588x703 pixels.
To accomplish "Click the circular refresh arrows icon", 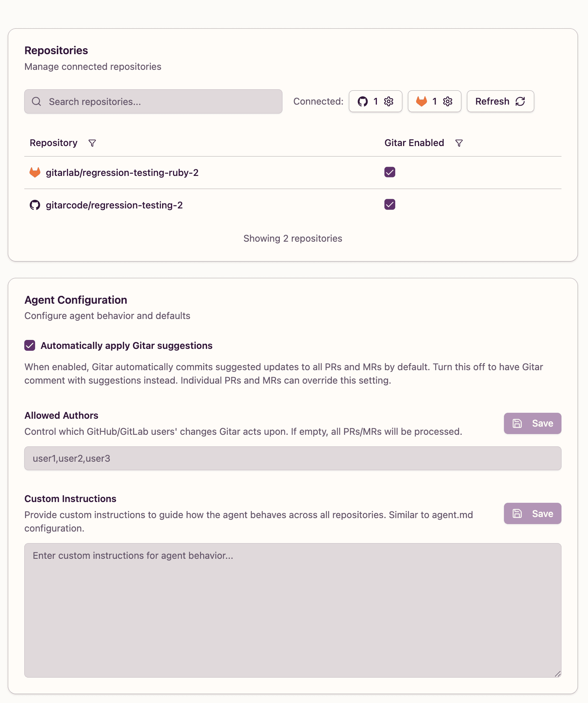I will tap(520, 101).
